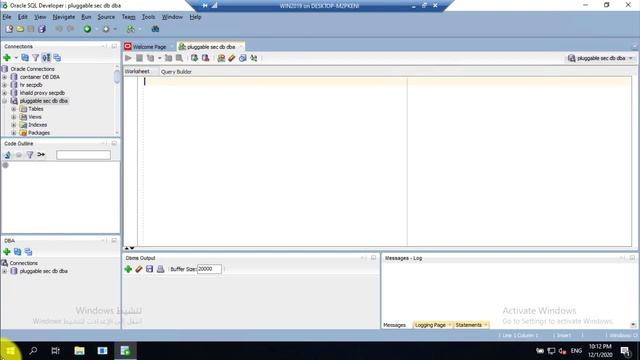Viewport: 640px width, 360px height.
Task: Click the Task View taskbar icon
Action: [x=56, y=351]
